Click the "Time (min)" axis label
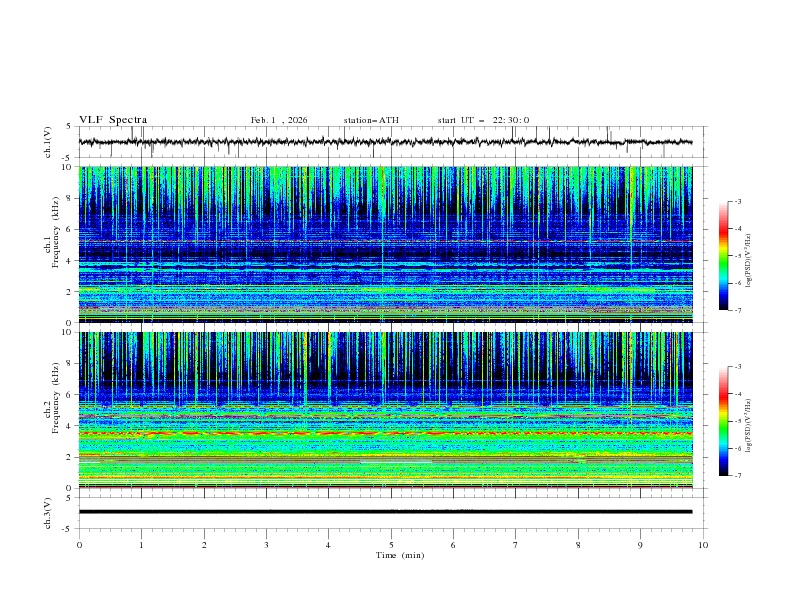The width and height of the screenshot is (792, 612). (400, 555)
